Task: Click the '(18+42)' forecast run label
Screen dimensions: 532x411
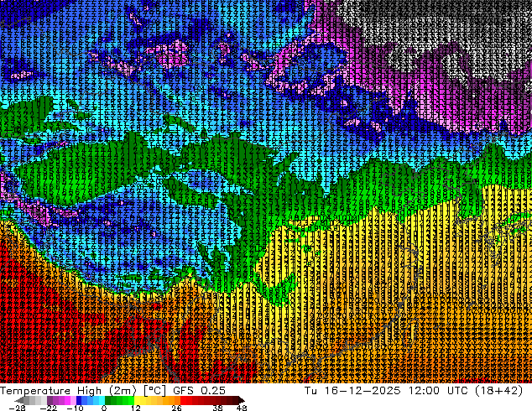Action: (x=498, y=391)
